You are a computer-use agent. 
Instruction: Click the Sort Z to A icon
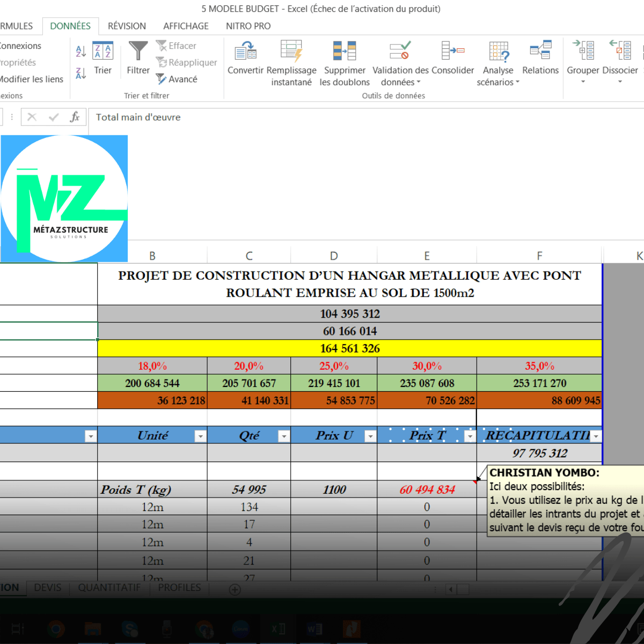pyautogui.click(x=80, y=73)
